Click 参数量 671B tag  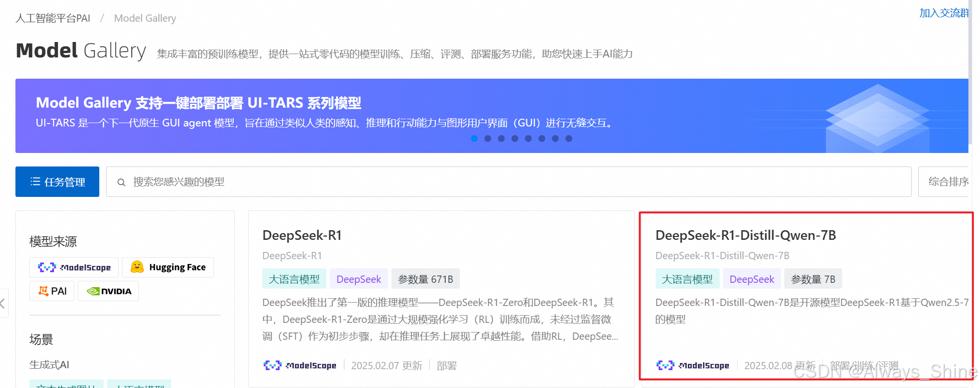tap(426, 279)
